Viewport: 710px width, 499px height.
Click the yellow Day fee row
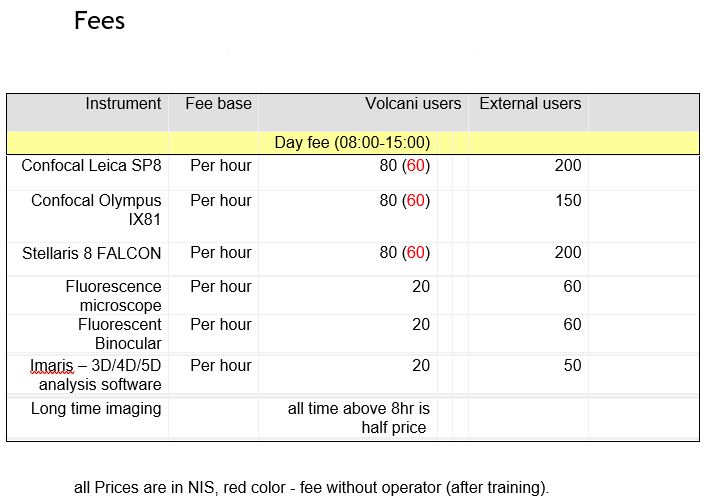pyautogui.click(x=352, y=143)
